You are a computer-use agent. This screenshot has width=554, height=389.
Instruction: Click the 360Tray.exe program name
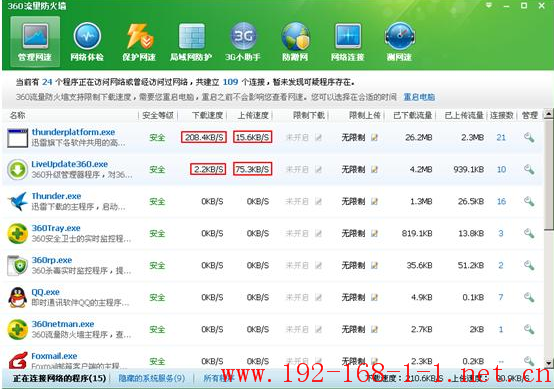56,228
